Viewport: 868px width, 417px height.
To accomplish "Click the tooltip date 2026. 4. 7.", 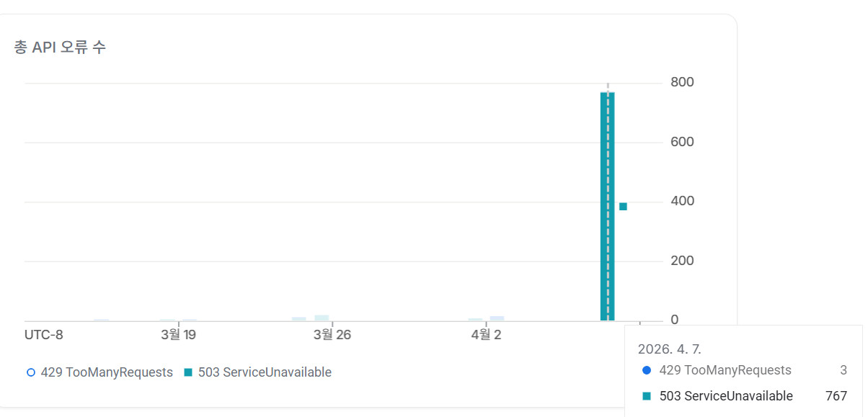I will [670, 349].
